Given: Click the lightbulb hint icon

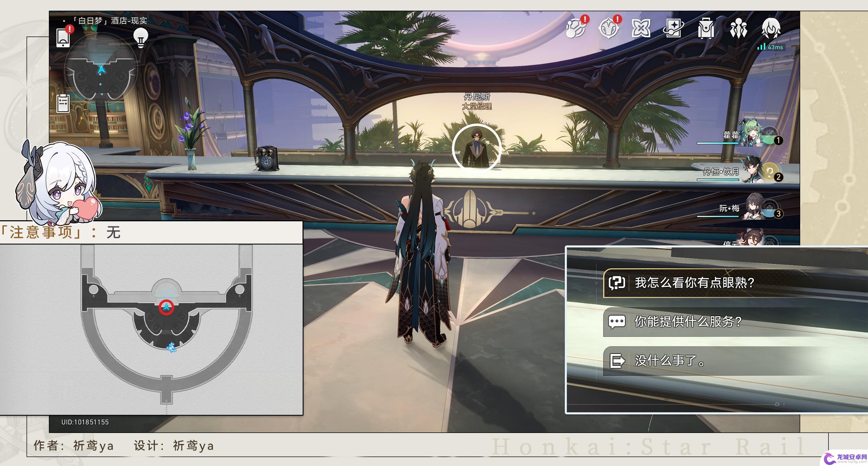Looking at the screenshot, I should [140, 38].
